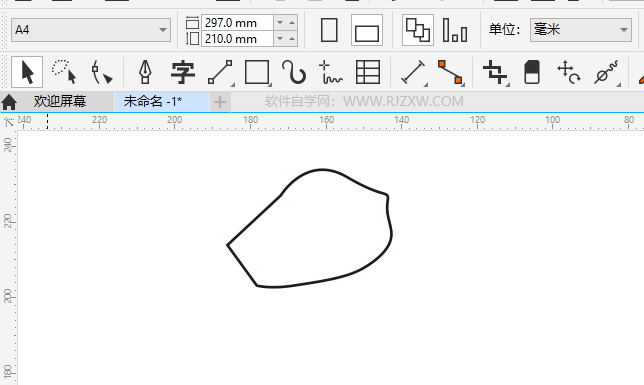The height and width of the screenshot is (385, 644).
Task: Switch to the 未命名 -1* document tab
Action: 161,101
